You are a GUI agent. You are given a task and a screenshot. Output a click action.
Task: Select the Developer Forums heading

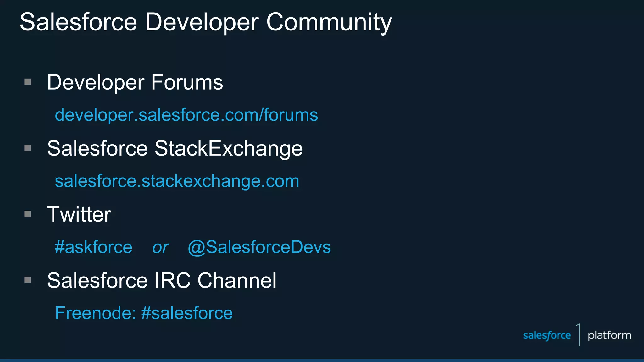pos(135,82)
